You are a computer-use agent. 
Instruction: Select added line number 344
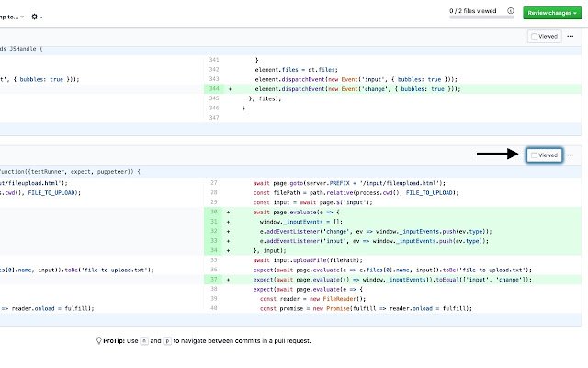(x=214, y=89)
